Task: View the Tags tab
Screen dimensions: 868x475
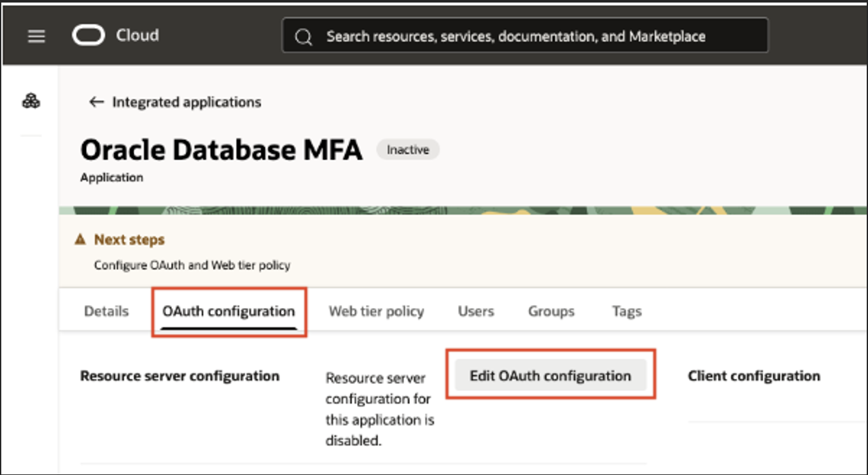Action: click(626, 311)
